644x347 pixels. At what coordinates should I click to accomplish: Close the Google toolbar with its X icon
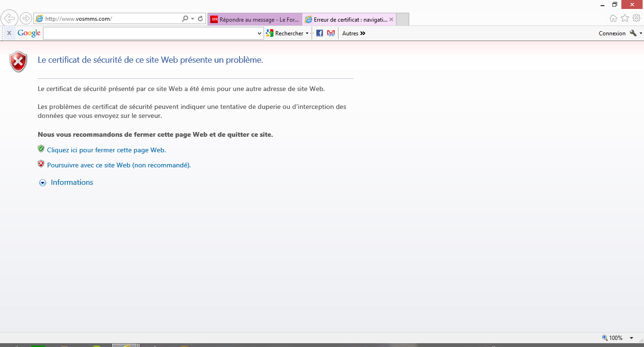pos(8,33)
